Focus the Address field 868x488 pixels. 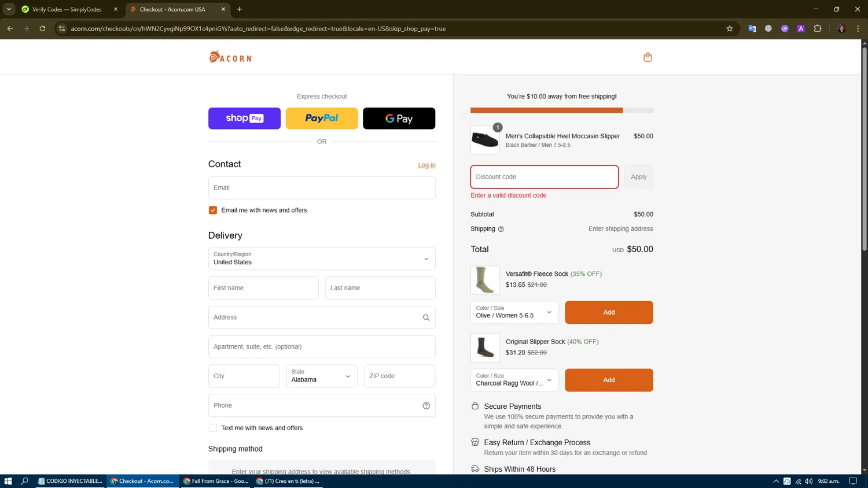click(322, 317)
